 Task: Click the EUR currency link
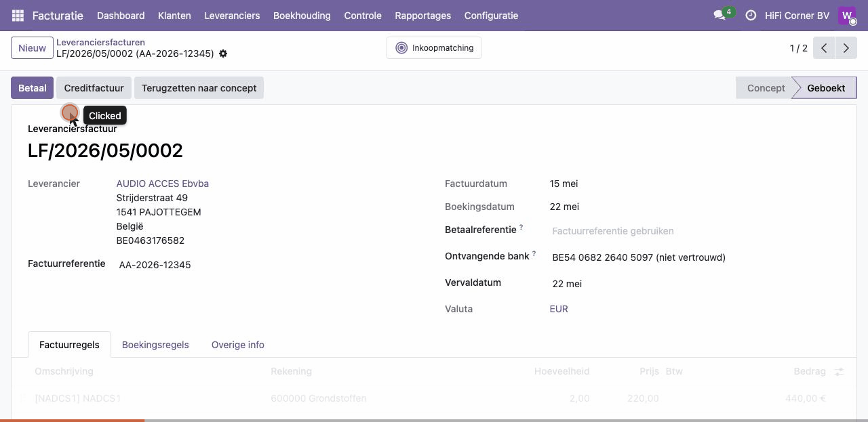click(559, 309)
